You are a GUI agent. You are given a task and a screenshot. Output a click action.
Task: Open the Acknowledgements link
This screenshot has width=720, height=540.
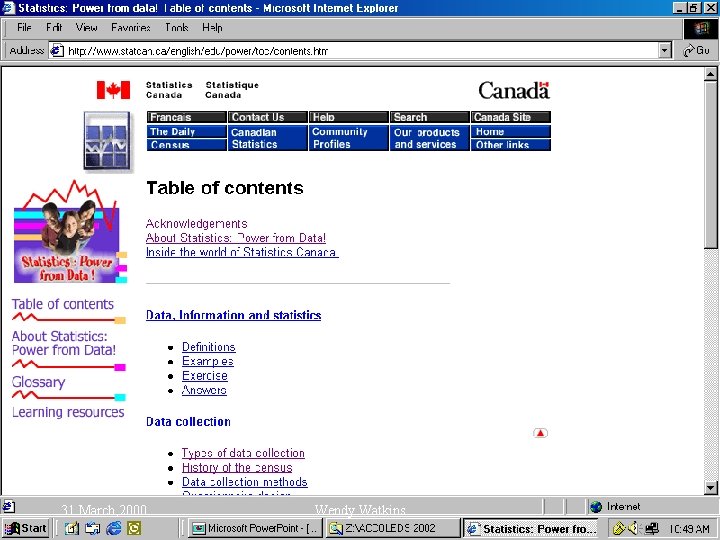(197, 224)
